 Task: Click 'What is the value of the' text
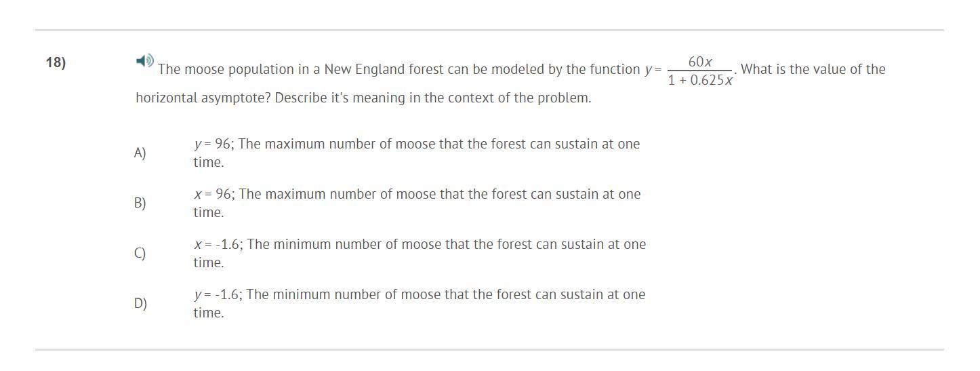point(813,69)
